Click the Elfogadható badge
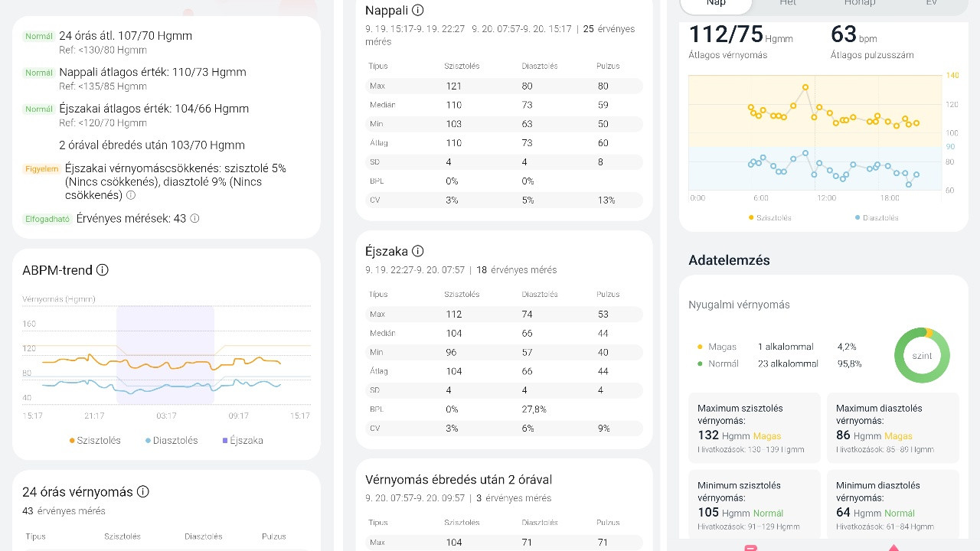Image resolution: width=980 pixels, height=551 pixels. (x=47, y=219)
